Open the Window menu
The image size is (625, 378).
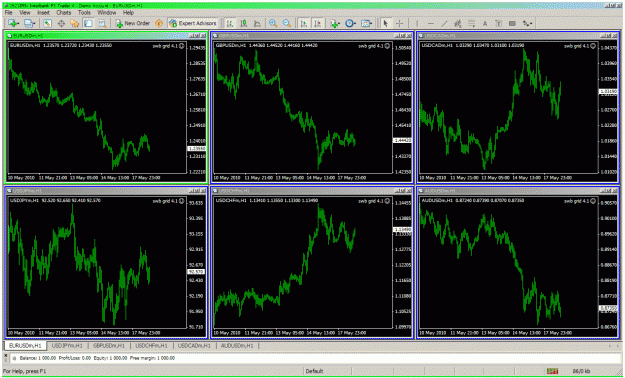[x=107, y=13]
